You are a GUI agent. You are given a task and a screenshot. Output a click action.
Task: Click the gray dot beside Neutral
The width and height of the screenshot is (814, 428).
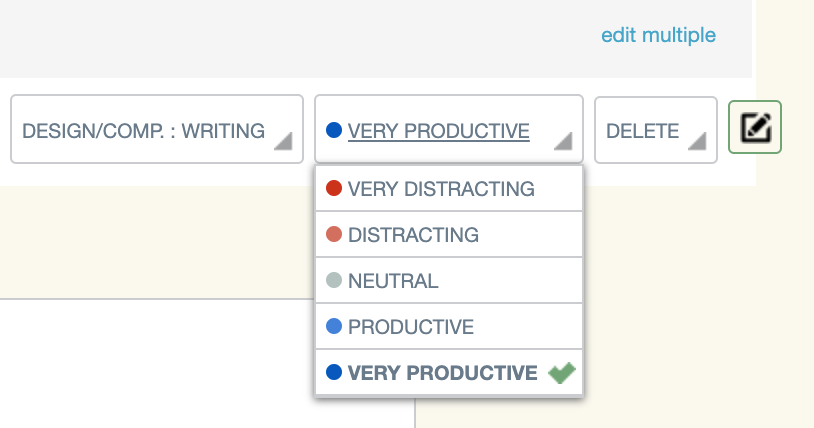click(x=334, y=280)
